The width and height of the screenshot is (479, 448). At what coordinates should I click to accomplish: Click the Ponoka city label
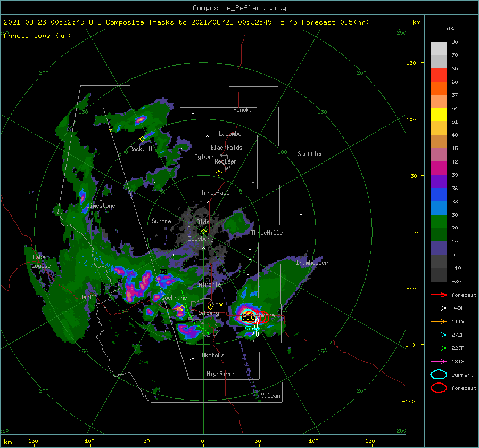click(243, 110)
